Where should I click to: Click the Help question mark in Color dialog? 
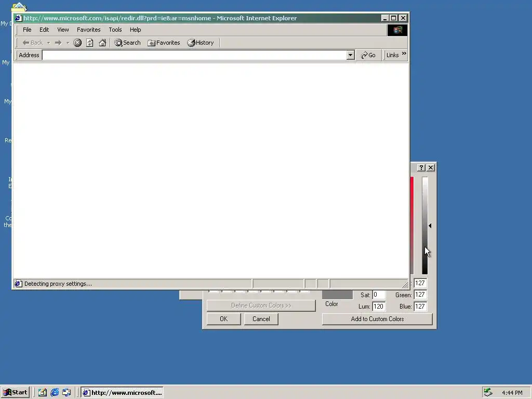point(421,168)
